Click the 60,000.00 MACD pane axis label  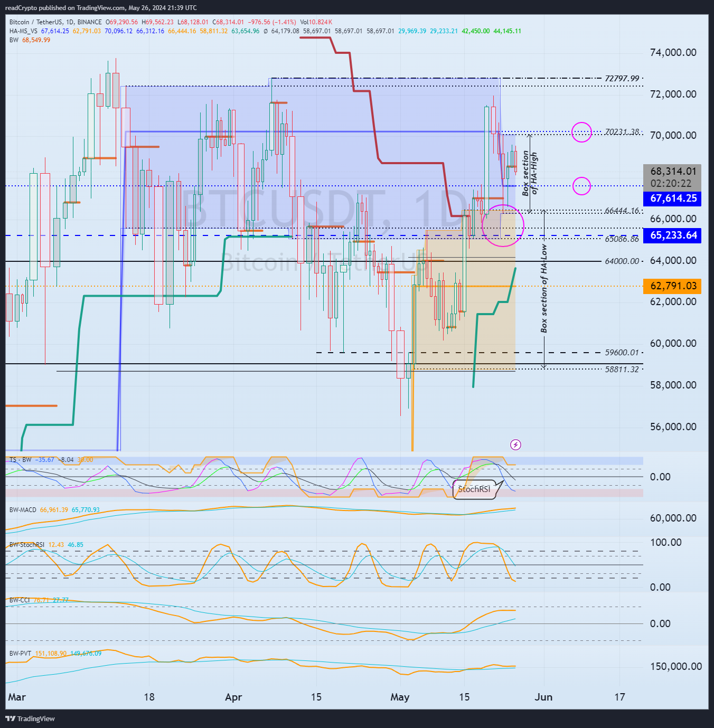[x=673, y=518]
